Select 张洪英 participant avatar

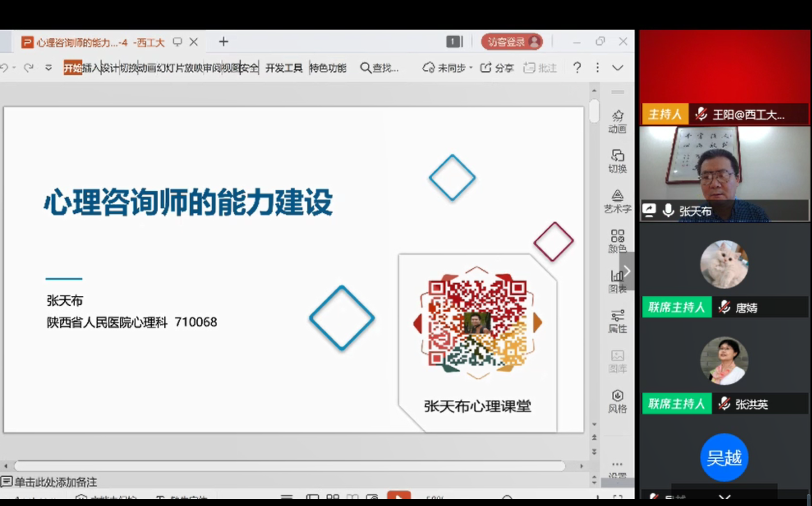tap(724, 361)
